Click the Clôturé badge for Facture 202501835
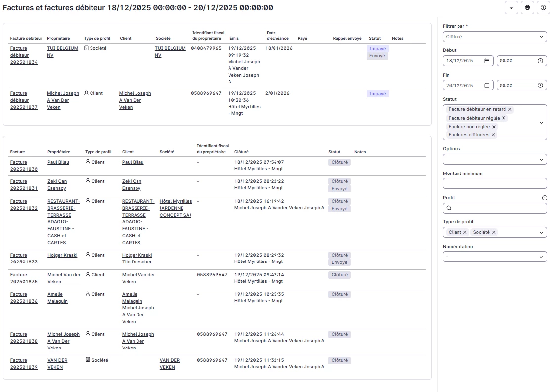 pyautogui.click(x=339, y=275)
